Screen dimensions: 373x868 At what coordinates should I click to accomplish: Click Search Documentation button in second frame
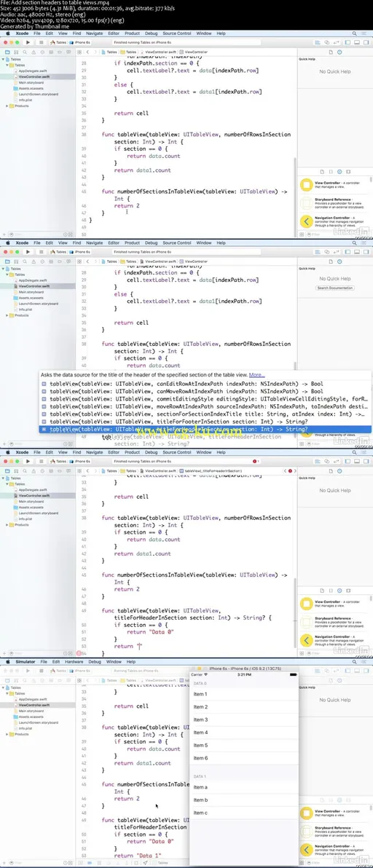(335, 288)
